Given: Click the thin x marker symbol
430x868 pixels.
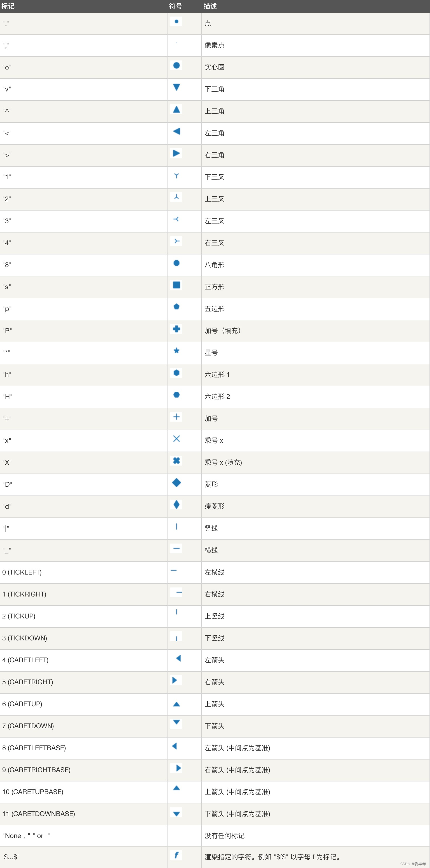Looking at the screenshot, I should coord(177,439).
